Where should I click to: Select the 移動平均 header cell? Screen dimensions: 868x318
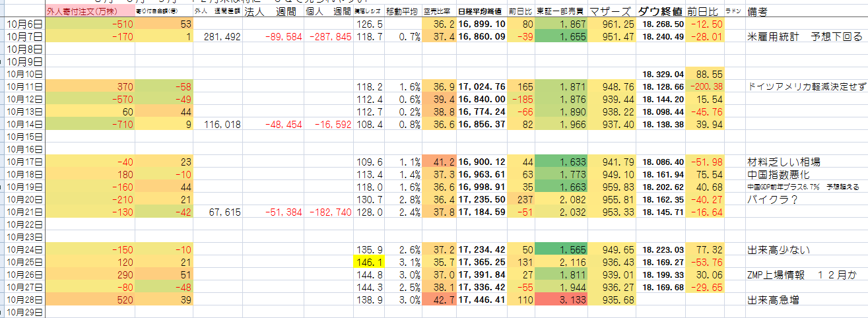click(402, 13)
